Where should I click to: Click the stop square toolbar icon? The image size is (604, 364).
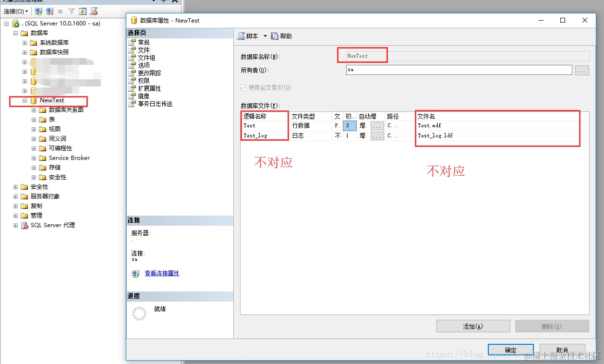[x=60, y=11]
